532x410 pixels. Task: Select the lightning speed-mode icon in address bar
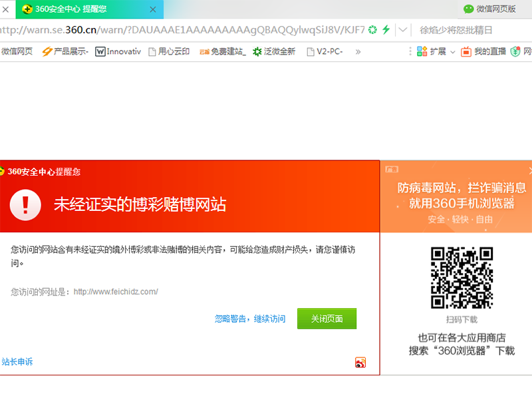coord(386,29)
